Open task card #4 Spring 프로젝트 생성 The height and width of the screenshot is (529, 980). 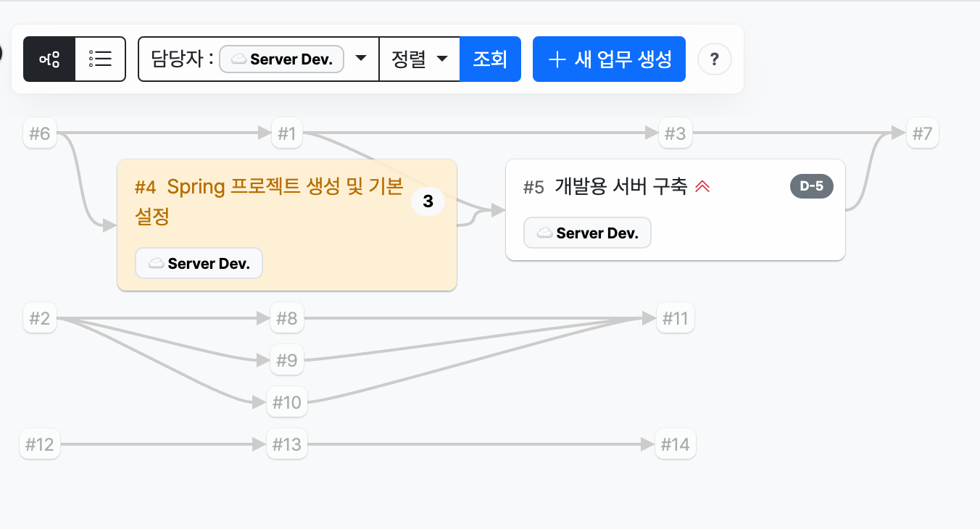287,225
